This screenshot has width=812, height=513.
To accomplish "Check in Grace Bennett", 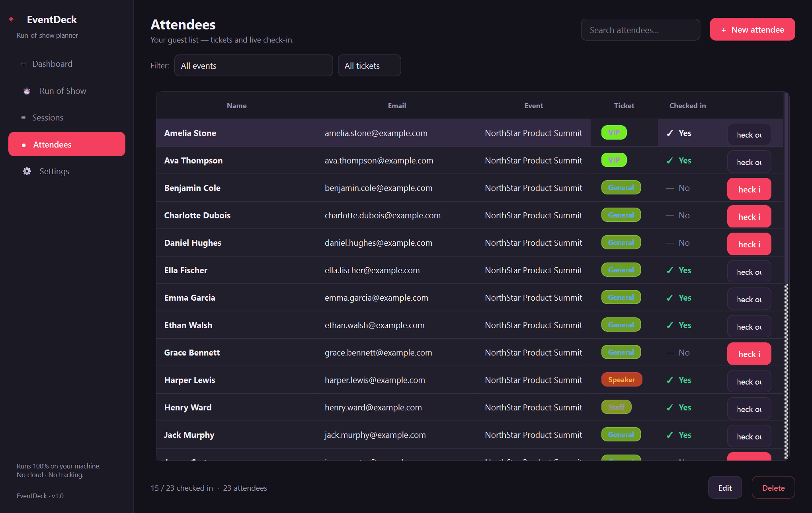I will pos(749,354).
